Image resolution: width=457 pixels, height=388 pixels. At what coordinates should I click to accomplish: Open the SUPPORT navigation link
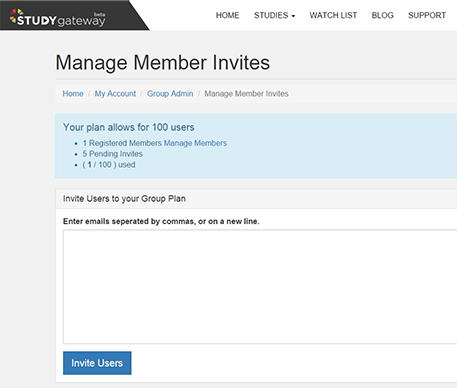pos(427,15)
